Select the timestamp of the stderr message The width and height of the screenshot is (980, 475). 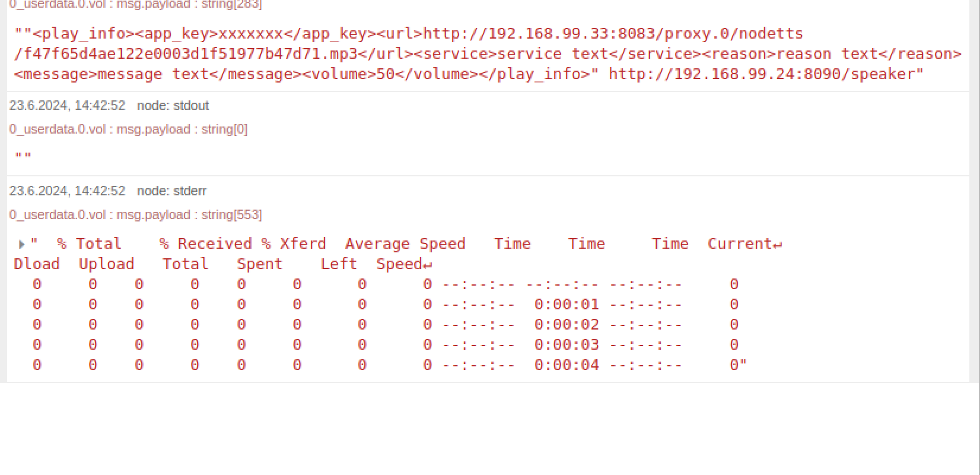tap(67, 191)
